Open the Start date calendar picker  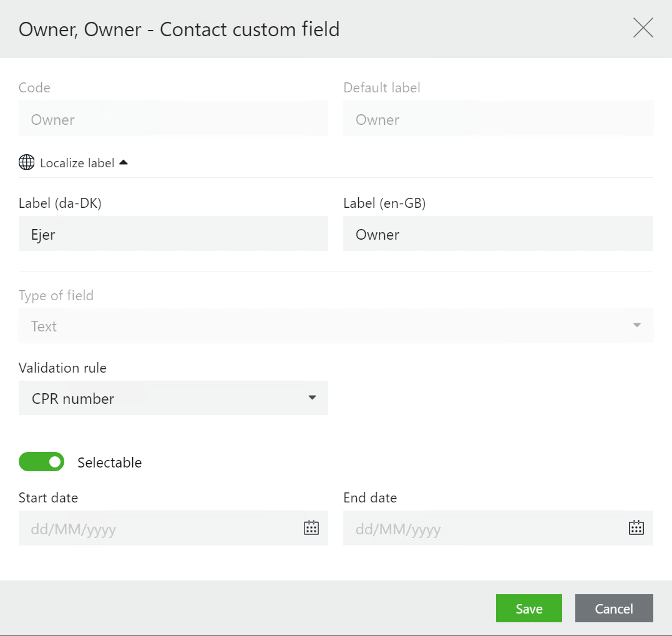(x=311, y=528)
